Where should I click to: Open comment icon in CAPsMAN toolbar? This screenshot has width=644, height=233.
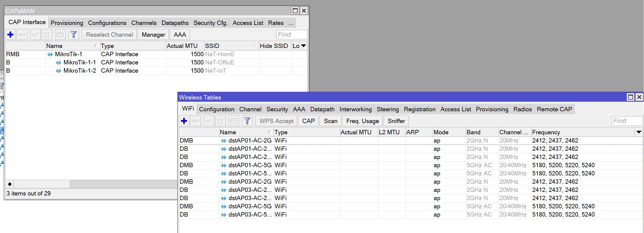(60, 35)
